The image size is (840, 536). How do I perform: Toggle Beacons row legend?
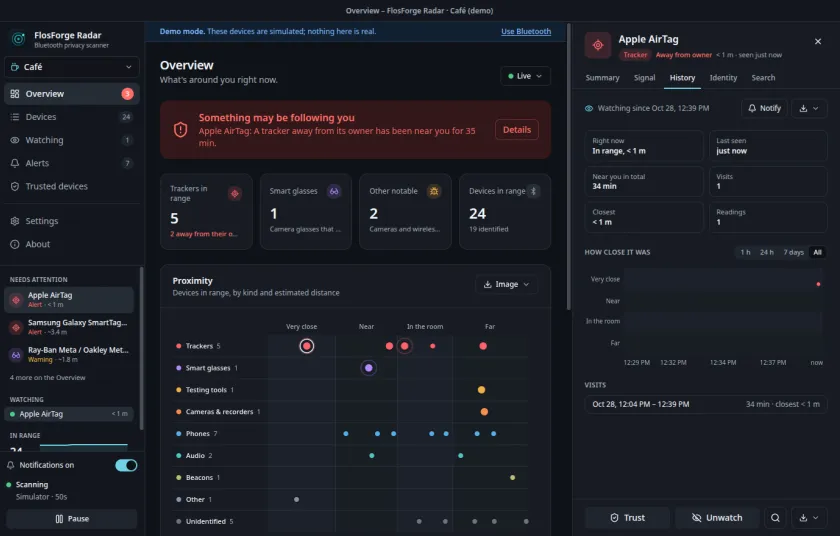point(198,478)
